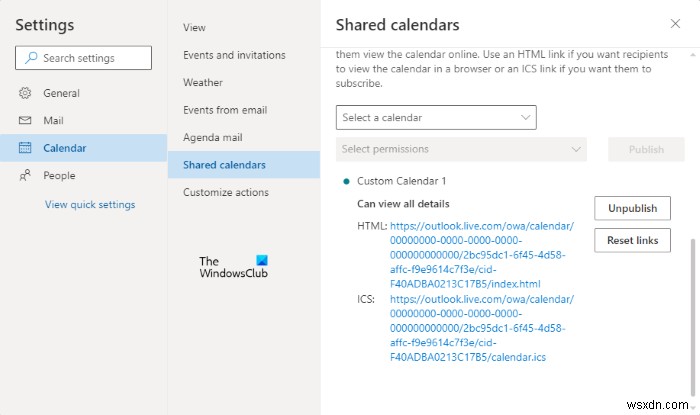Click the General gear icon
The height and width of the screenshot is (415, 700).
tap(26, 93)
